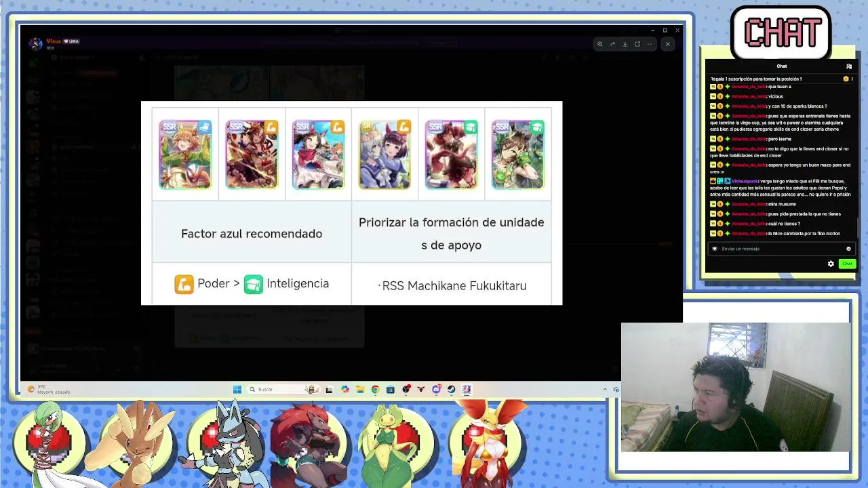The height and width of the screenshot is (488, 868).
Task: Send message with green Chat button
Action: (847, 264)
